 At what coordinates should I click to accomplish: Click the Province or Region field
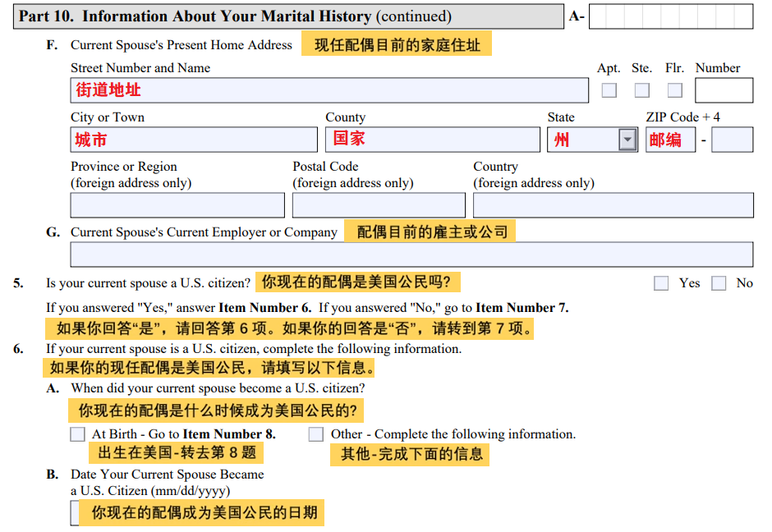(x=177, y=205)
